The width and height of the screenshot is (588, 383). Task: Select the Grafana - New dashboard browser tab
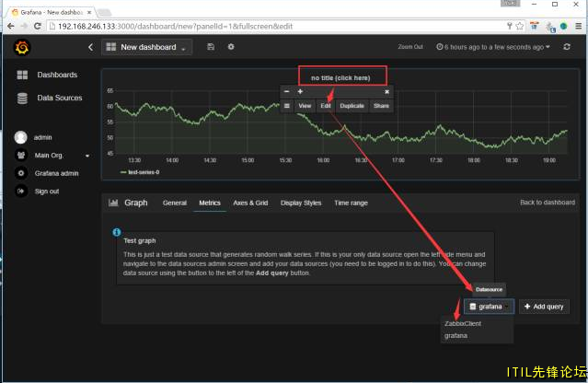pos(52,12)
